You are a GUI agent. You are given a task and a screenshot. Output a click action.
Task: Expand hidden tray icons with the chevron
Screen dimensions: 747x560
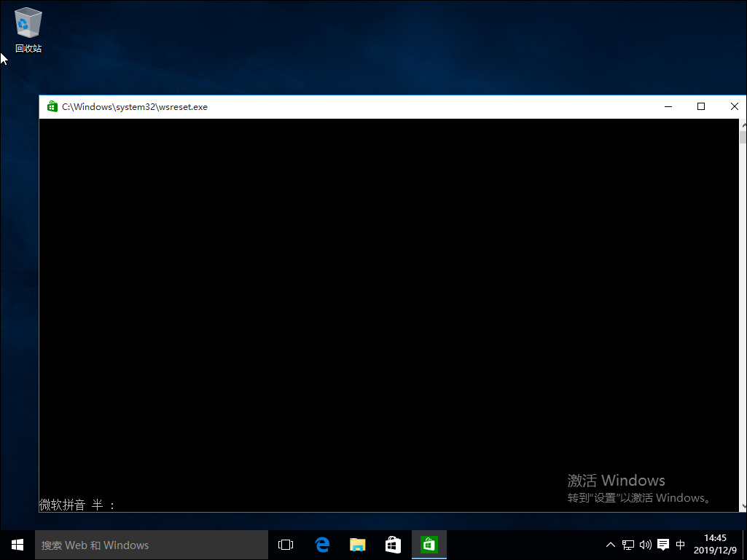[x=611, y=544]
